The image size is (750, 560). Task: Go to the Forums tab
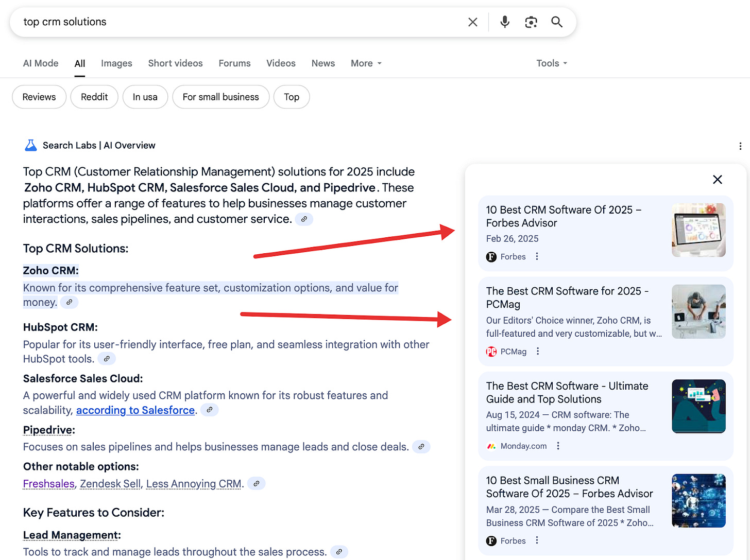pos(235,63)
